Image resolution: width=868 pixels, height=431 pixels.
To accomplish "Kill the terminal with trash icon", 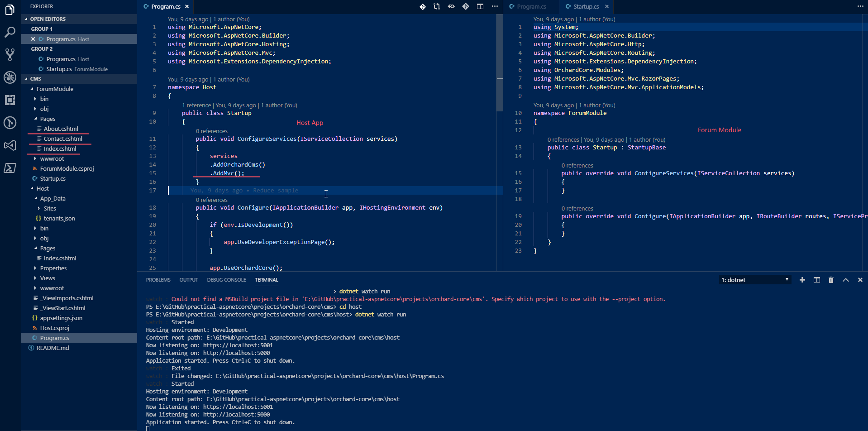I will (831, 280).
